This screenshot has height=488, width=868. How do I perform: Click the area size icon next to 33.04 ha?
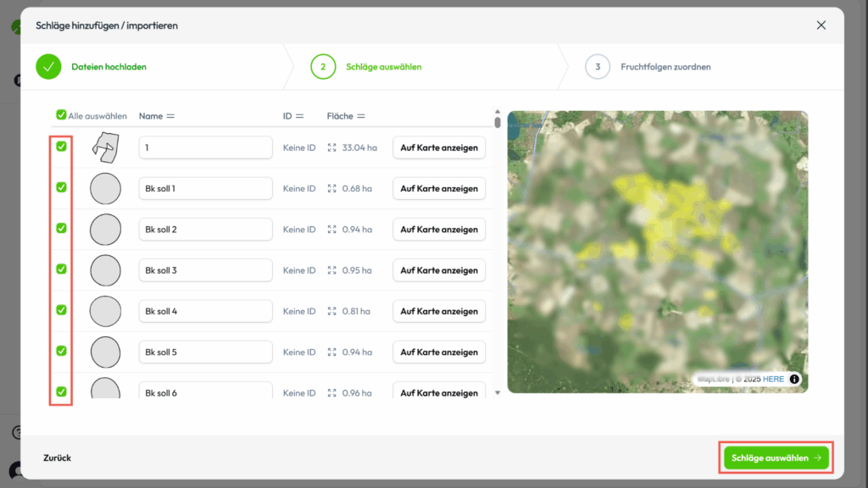click(332, 147)
